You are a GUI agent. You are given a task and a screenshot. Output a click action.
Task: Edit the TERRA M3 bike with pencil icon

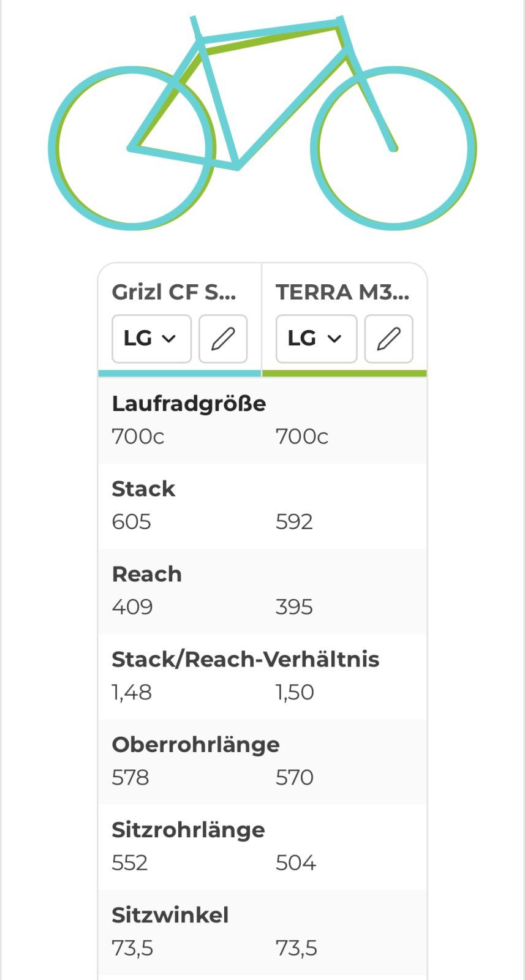coord(388,339)
